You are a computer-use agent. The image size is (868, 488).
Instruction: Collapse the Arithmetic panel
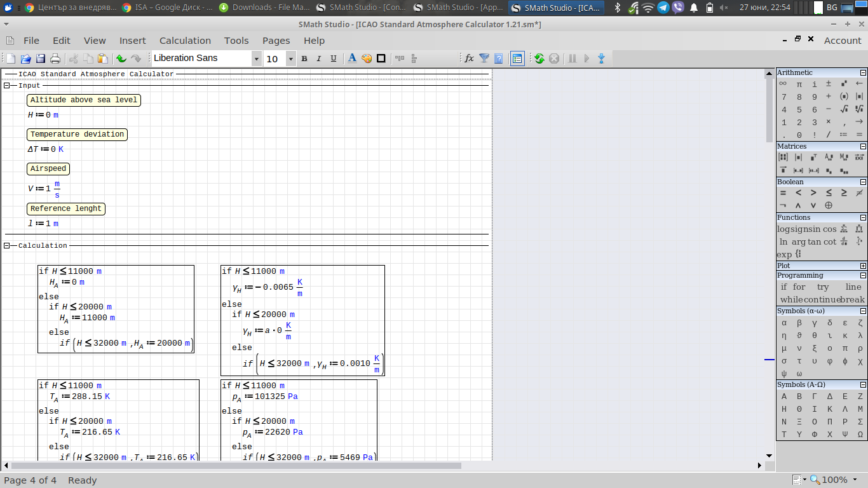(863, 73)
